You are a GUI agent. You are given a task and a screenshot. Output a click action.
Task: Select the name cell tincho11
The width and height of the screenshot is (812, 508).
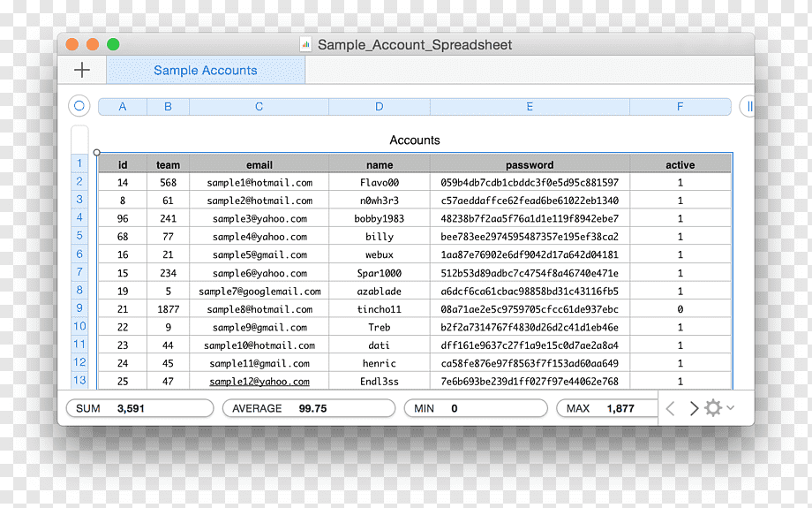tap(380, 309)
